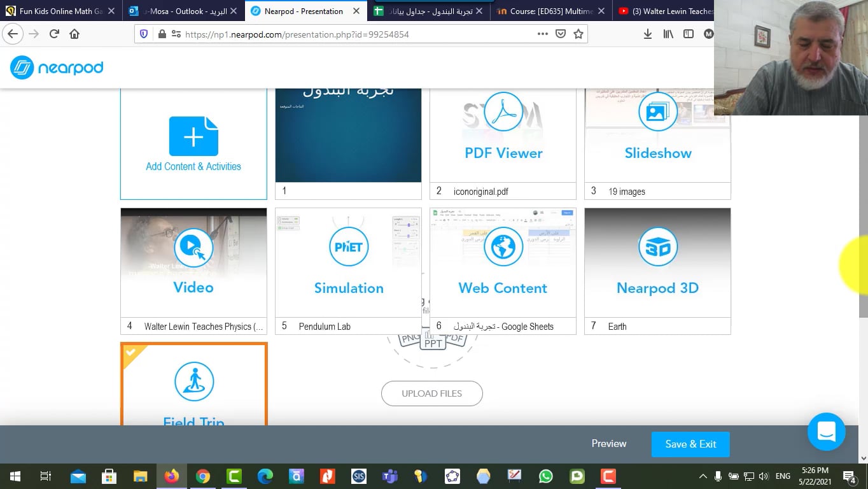Click the 'Earth' slide caption
The height and width of the screenshot is (489, 868).
[617, 327]
